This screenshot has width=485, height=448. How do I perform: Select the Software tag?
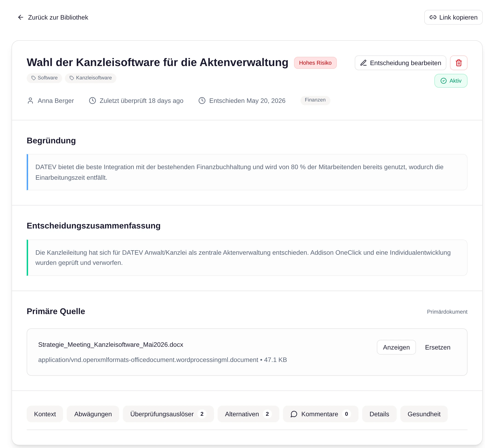[44, 78]
